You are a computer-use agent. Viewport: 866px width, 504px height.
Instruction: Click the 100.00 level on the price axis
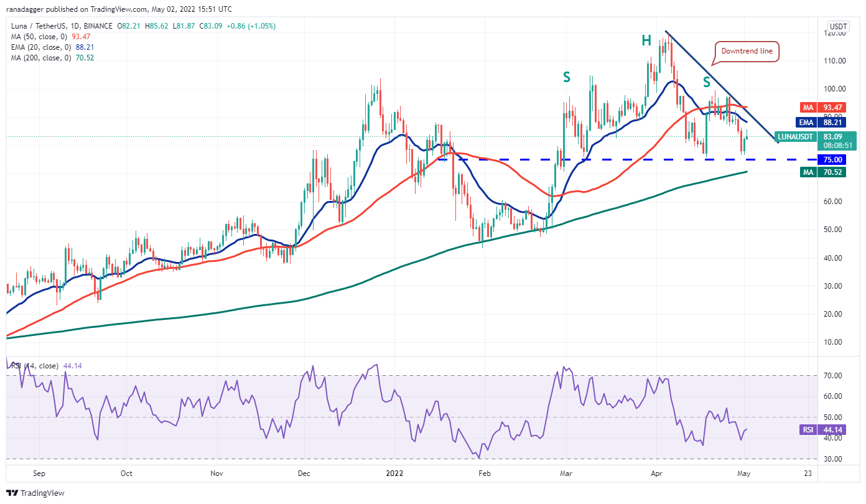[x=835, y=89]
